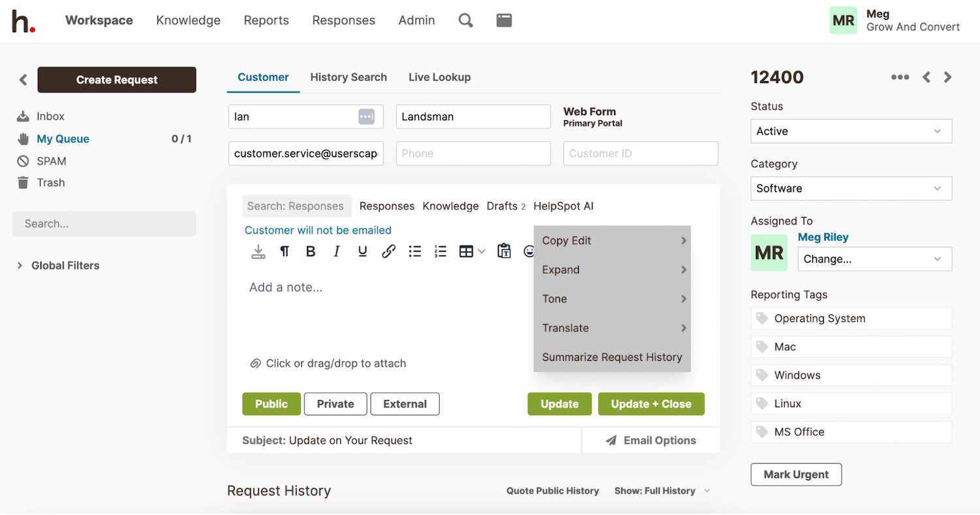
Task: Expand the Expand AI submenu
Action: click(x=612, y=270)
